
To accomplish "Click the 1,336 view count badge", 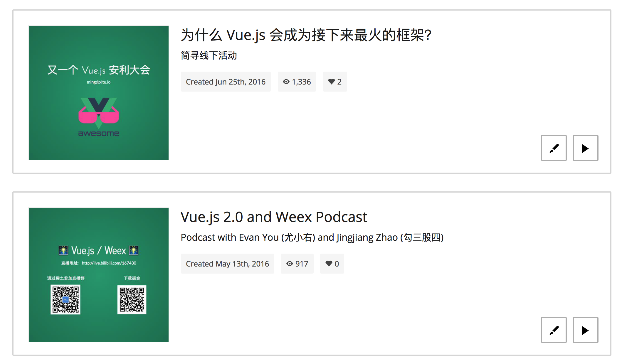I will coord(297,82).
